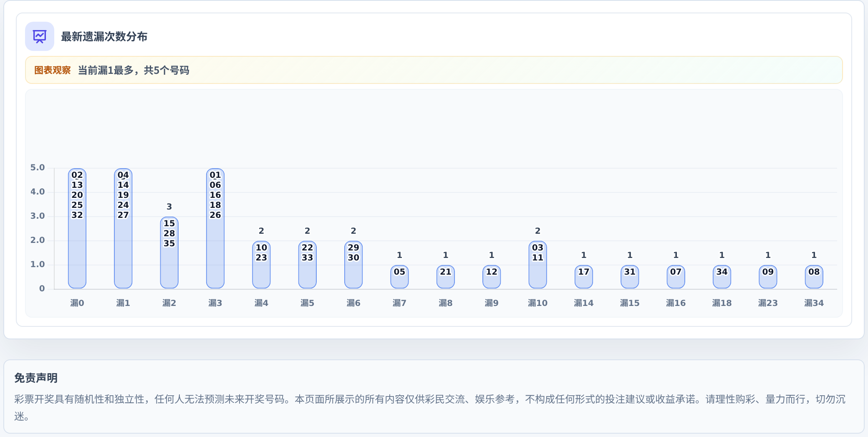Viewport: 868px width, 437px height.
Task: Click the 4.0 y-axis tick label
Action: [38, 192]
